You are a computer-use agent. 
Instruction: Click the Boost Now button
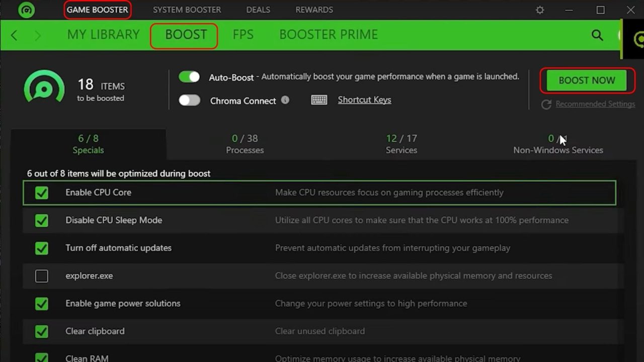(x=587, y=80)
